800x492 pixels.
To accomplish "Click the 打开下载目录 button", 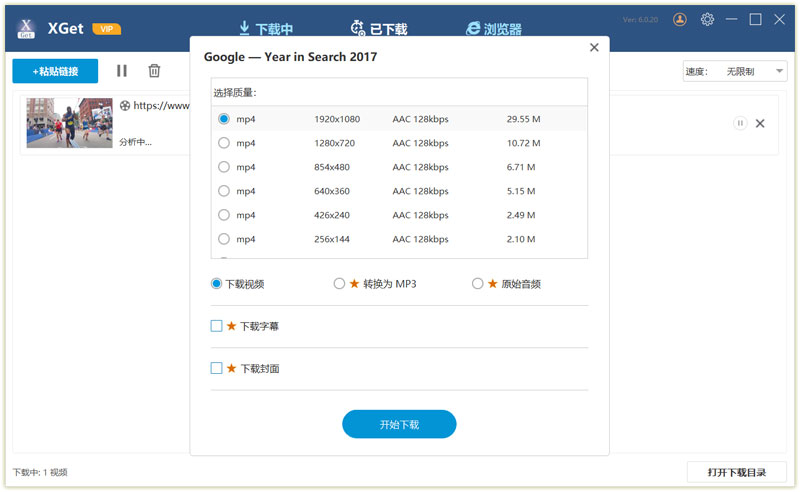I will pyautogui.click(x=736, y=472).
